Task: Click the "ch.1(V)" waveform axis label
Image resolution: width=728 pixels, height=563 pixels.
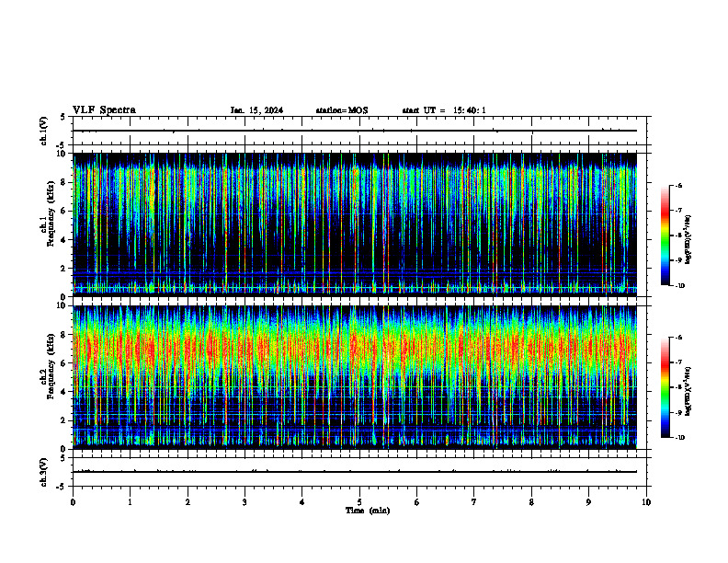Action: tap(44, 131)
